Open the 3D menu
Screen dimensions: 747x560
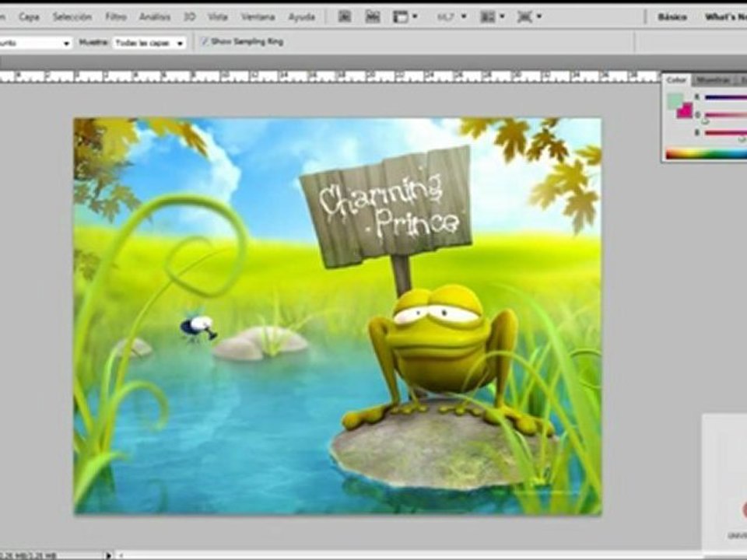pyautogui.click(x=190, y=16)
